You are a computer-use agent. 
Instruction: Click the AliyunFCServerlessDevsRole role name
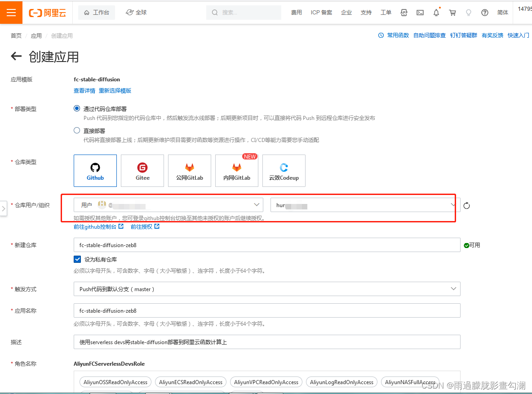(109, 364)
